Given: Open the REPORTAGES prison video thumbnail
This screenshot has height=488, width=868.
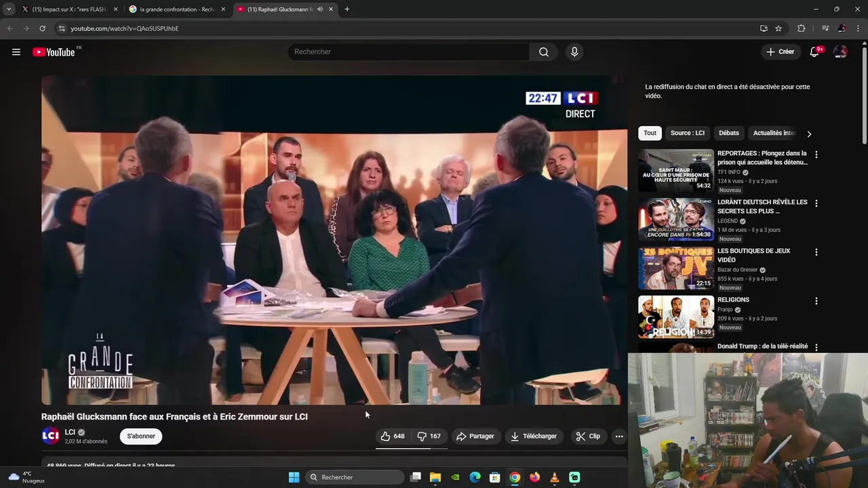Looking at the screenshot, I should 676,170.
